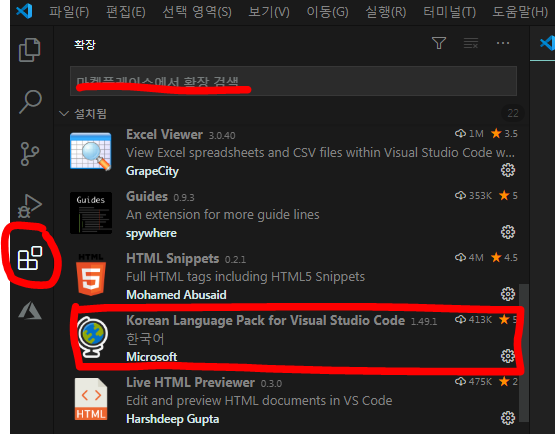Open the 터미널(T) menu
The image size is (555, 434).
click(x=450, y=12)
